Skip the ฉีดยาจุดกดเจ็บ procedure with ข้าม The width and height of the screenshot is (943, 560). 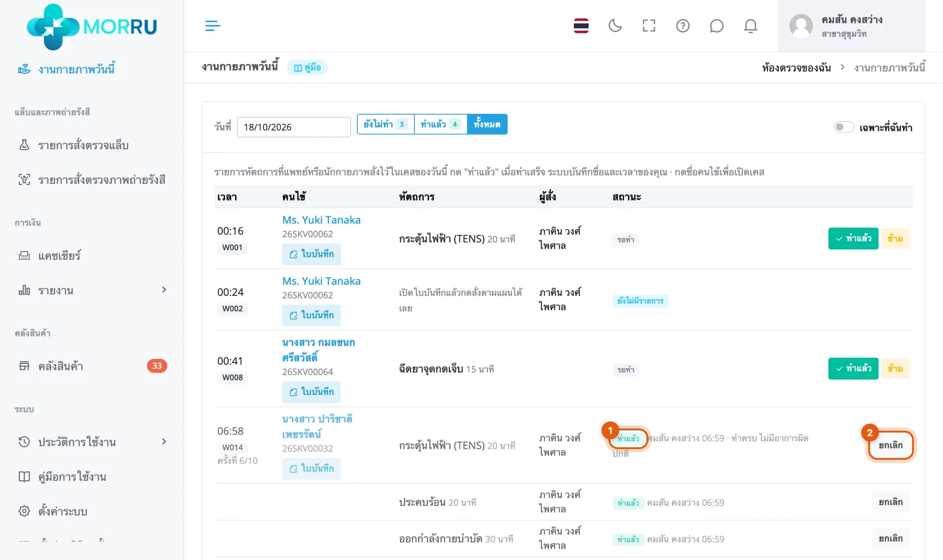click(895, 369)
